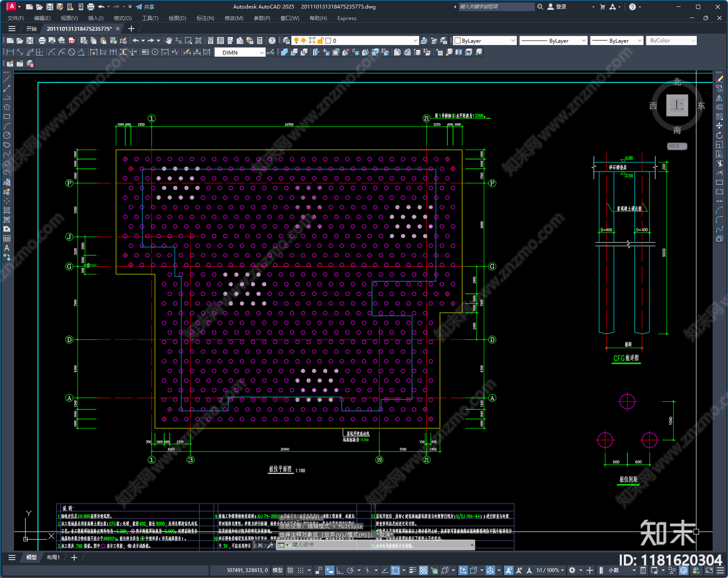
Task: Click the 模型 model space status button
Action: click(277, 570)
